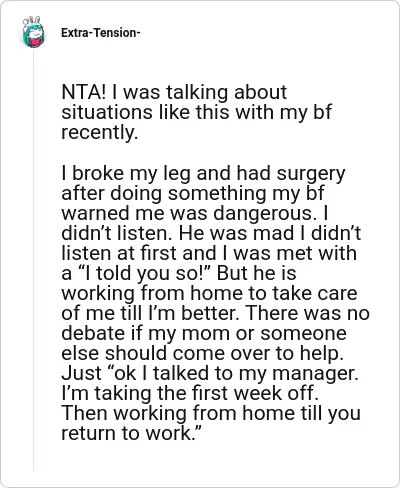400x488 pixels.
Task: Click the line "I broke my leg and had surgery"
Action: [x=203, y=174]
